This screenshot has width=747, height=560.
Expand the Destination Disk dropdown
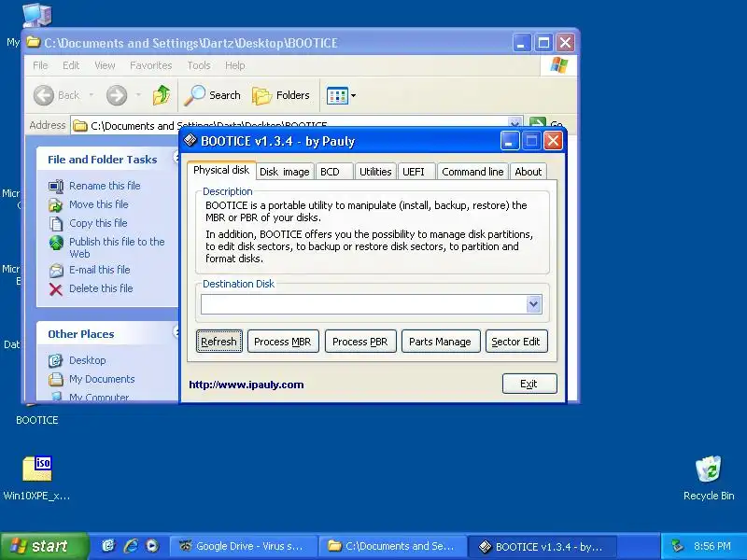coord(533,304)
